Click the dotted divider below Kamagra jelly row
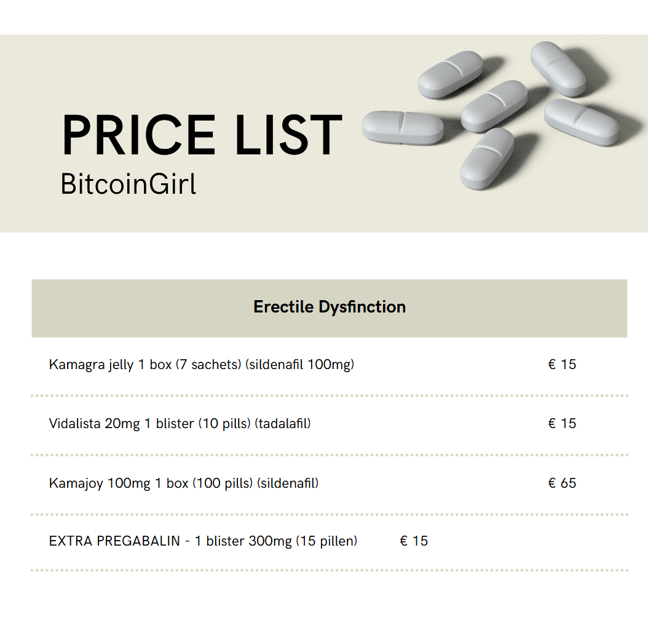 [330, 396]
